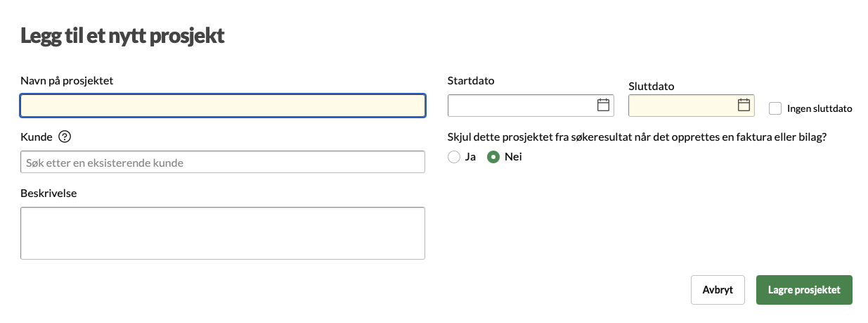
Task: Select the Ja radio button
Action: pos(454,157)
